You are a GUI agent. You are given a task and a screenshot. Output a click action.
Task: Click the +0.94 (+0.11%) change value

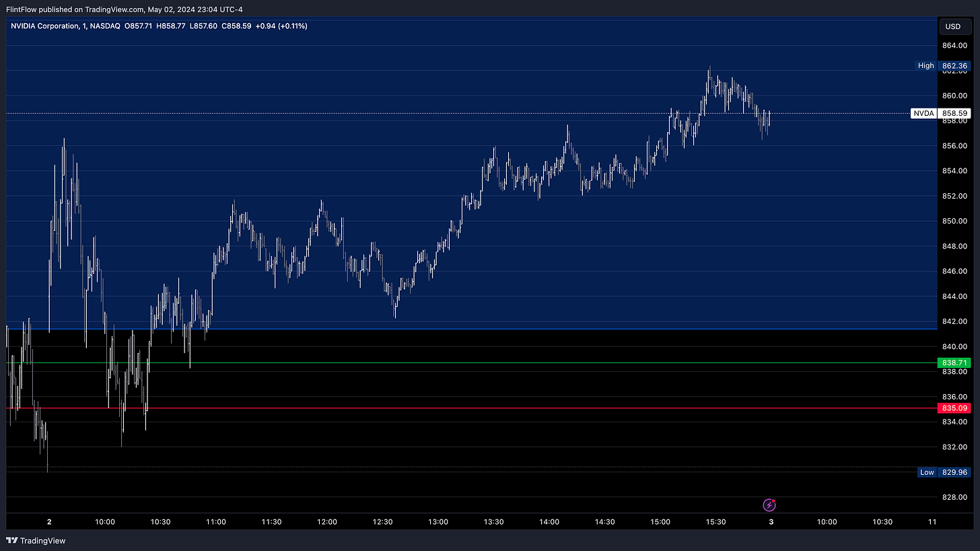pos(281,26)
